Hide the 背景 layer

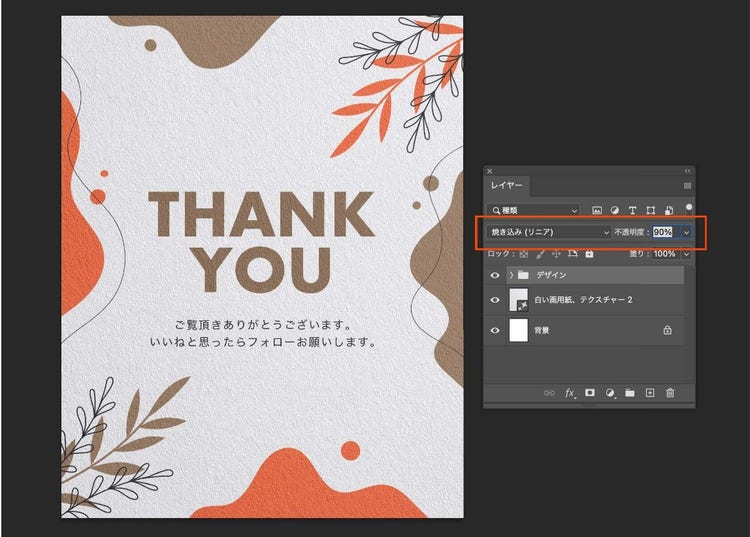(495, 330)
